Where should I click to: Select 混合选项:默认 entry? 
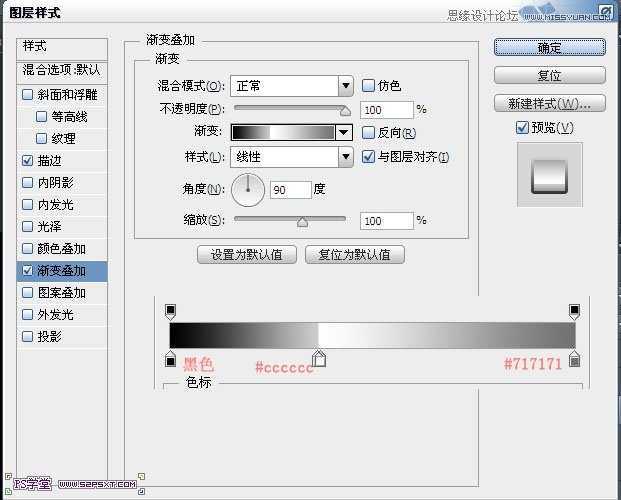pyautogui.click(x=62, y=73)
